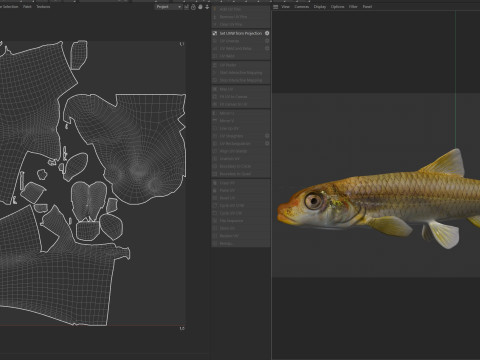Open UV Weld and Relax options gear
The height and width of the screenshot is (360, 480).
pyautogui.click(x=267, y=48)
